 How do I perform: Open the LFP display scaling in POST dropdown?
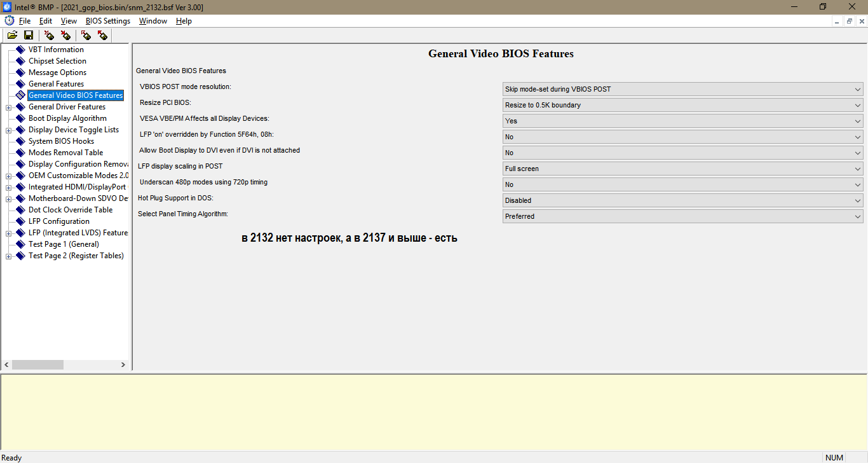(682, 169)
